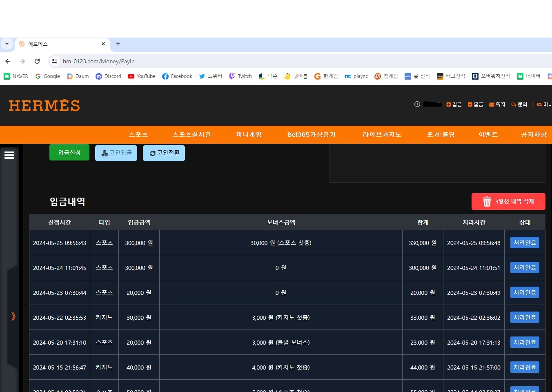The height and width of the screenshot is (392, 552).
Task: Close the 에르메스 tab
Action: [103, 44]
